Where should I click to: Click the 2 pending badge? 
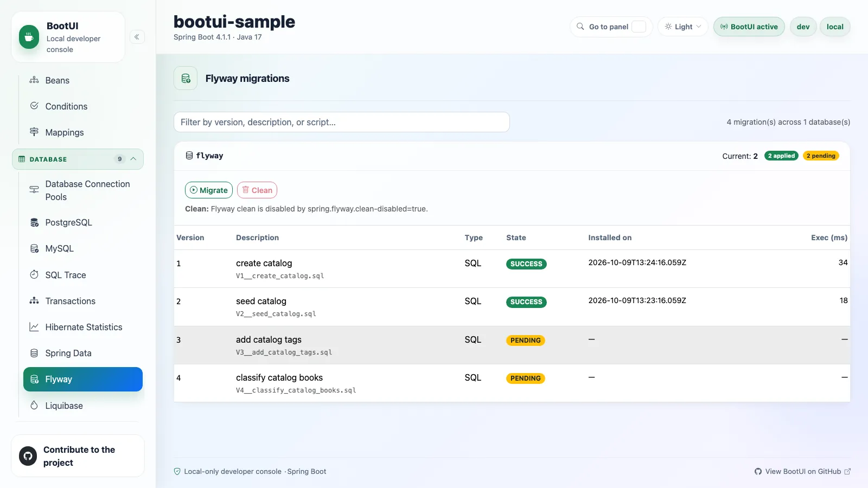821,156
